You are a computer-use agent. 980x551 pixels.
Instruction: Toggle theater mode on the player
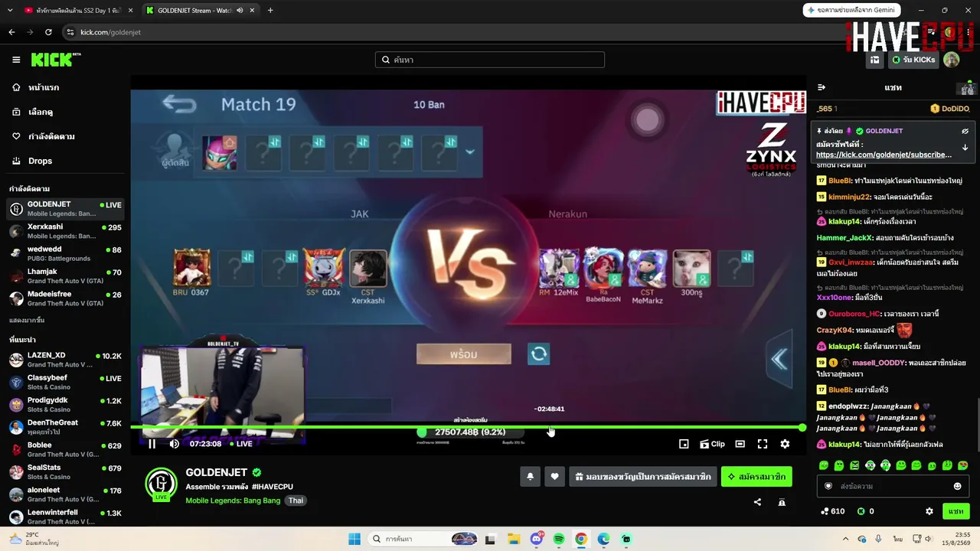coord(740,444)
